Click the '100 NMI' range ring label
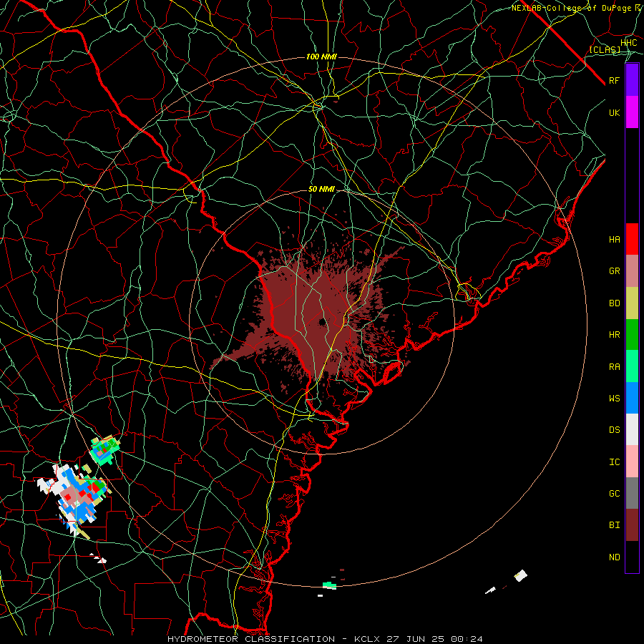The height and width of the screenshot is (644, 644). pyautogui.click(x=321, y=57)
